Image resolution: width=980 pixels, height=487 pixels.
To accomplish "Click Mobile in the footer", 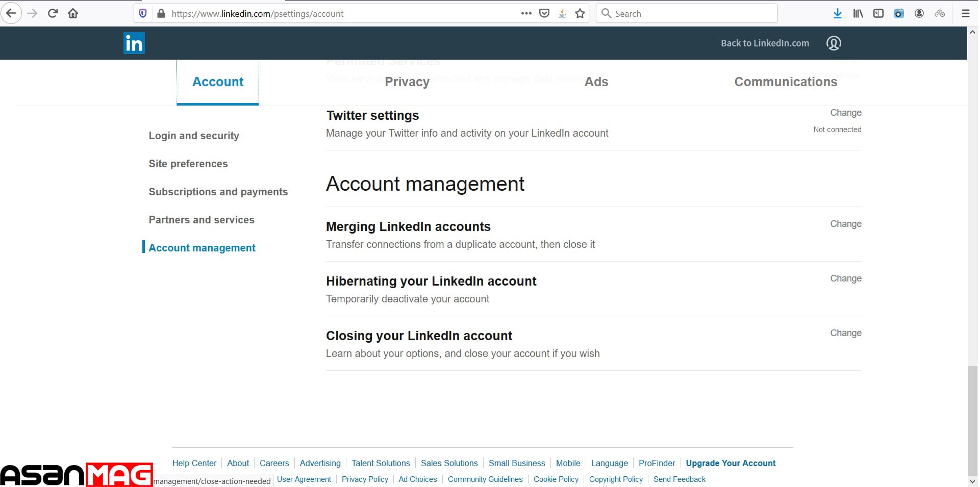I will pyautogui.click(x=568, y=463).
